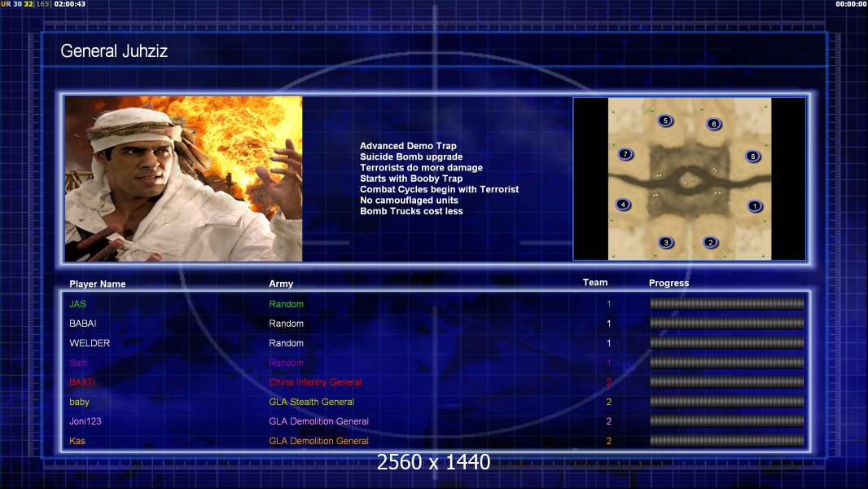868x489 pixels.
Task: Click JAS's loading progress bar
Action: 727,303
